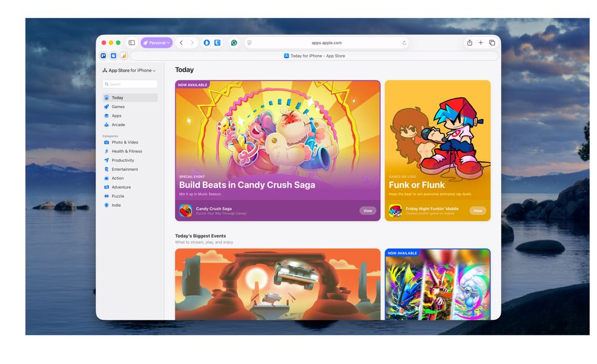This screenshot has height=364, width=597.
Task: Click the App Store search field
Action: [130, 84]
